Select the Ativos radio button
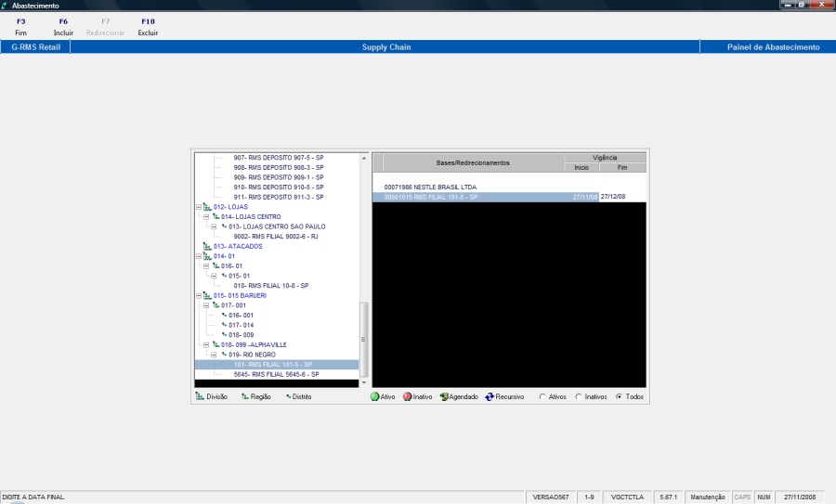 click(x=542, y=397)
